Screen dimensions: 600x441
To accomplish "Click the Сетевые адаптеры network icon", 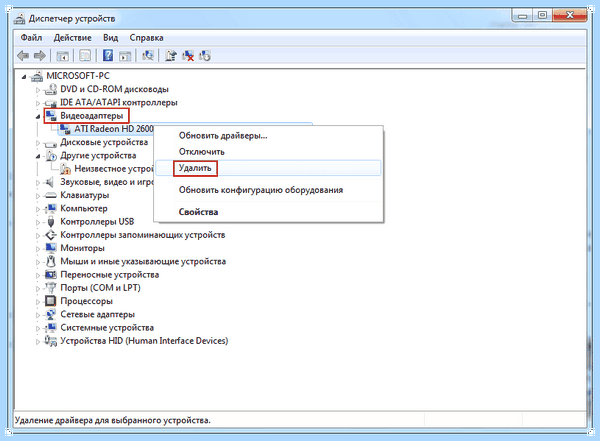I will 51,314.
